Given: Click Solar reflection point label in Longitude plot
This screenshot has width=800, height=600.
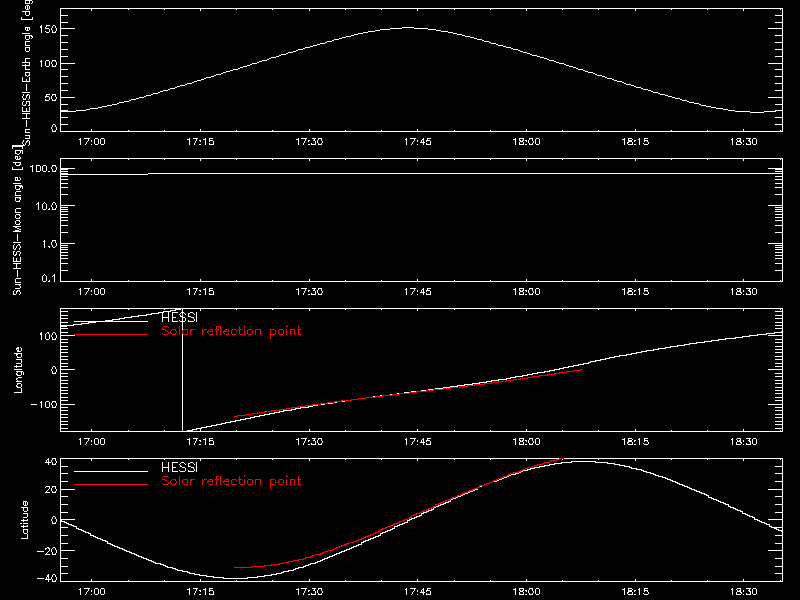Looking at the screenshot, I should [x=231, y=331].
